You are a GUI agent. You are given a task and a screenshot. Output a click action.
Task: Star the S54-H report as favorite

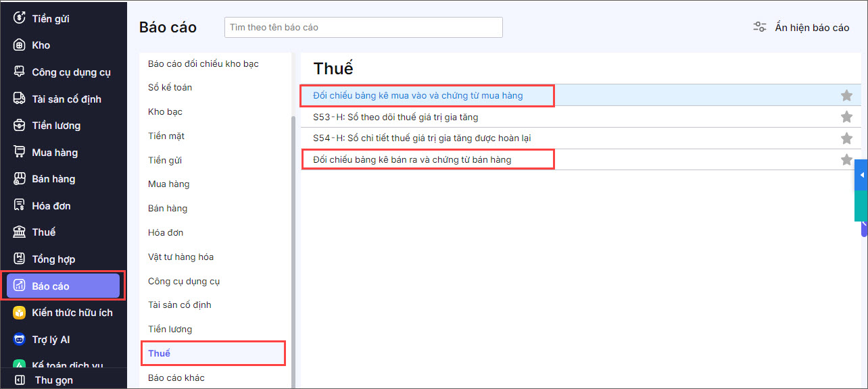(x=846, y=138)
